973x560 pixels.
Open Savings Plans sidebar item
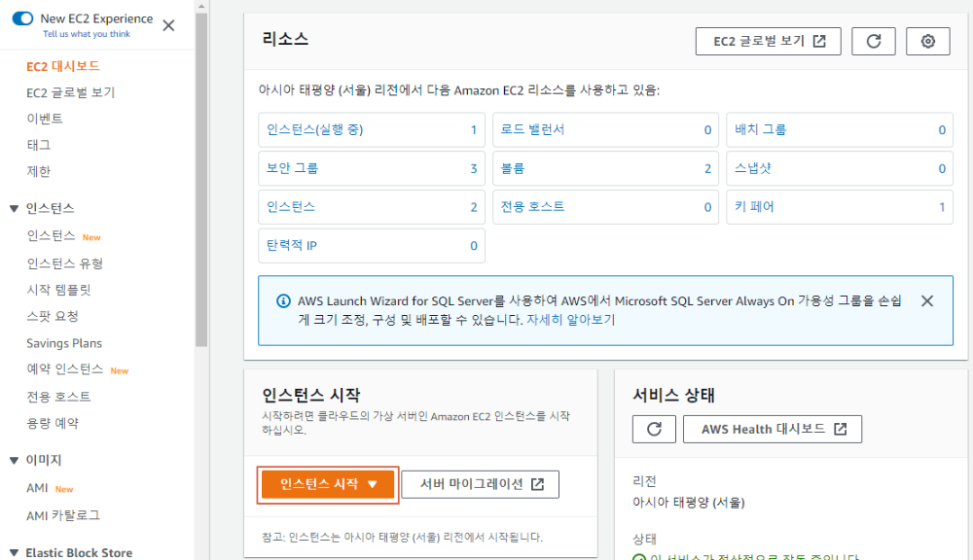tap(64, 343)
